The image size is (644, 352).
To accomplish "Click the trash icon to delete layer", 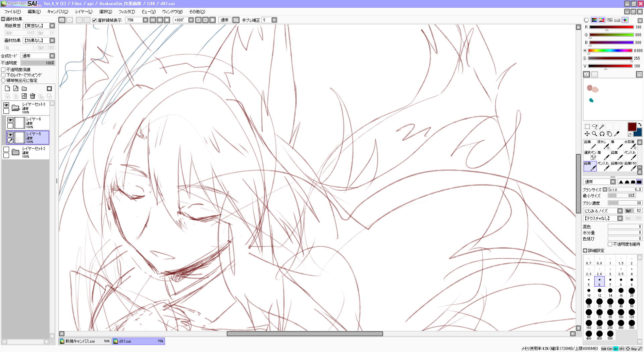I will tap(33, 96).
